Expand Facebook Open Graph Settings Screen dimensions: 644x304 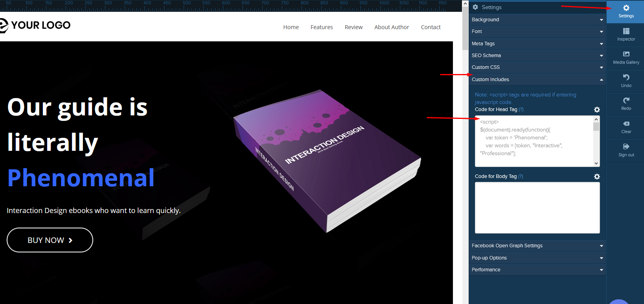click(x=537, y=246)
